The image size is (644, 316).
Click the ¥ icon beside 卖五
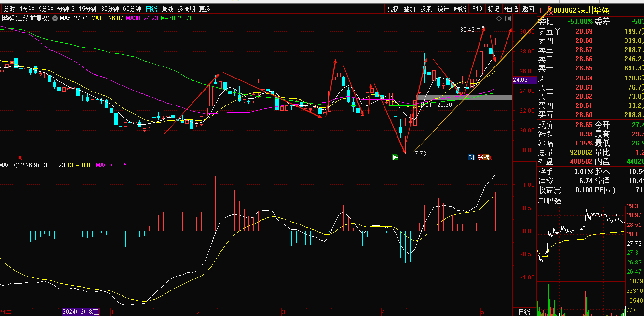(x=558, y=31)
